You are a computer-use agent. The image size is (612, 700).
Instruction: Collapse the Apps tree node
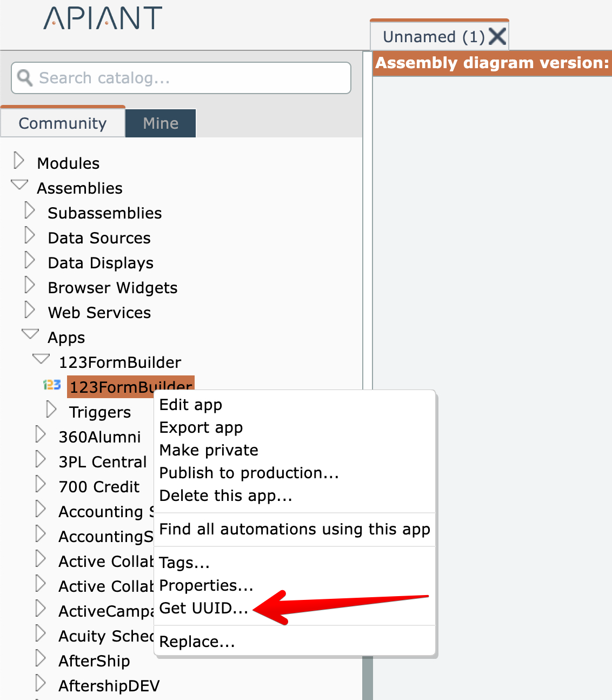coord(30,334)
